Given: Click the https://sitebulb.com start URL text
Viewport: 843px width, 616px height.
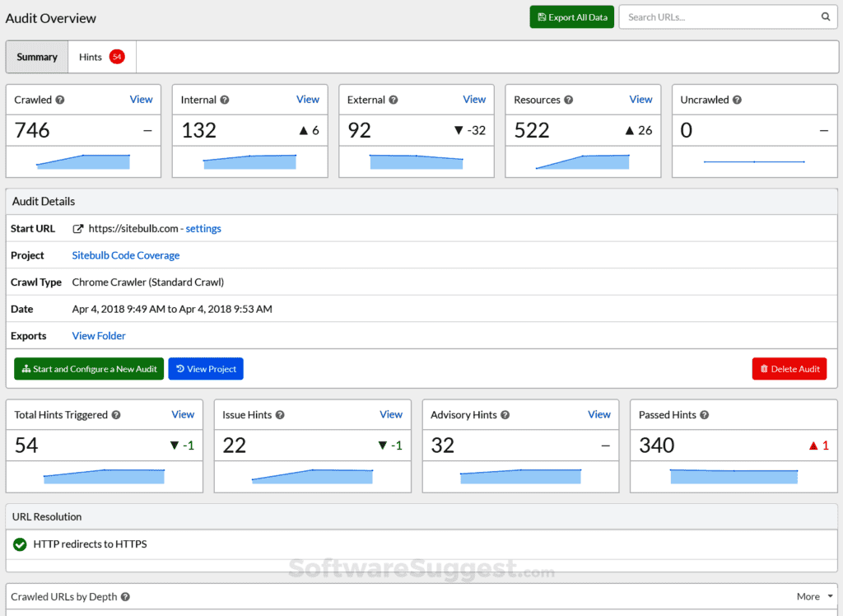Looking at the screenshot, I should click(x=133, y=229).
